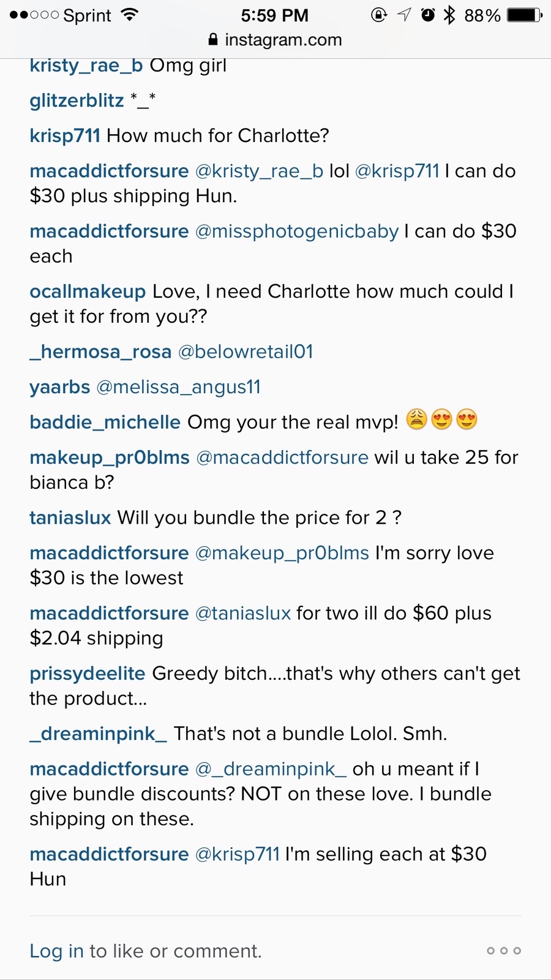This screenshot has height=980, width=551.
Task: Open _dreaminpink_ username link
Action: (x=99, y=734)
